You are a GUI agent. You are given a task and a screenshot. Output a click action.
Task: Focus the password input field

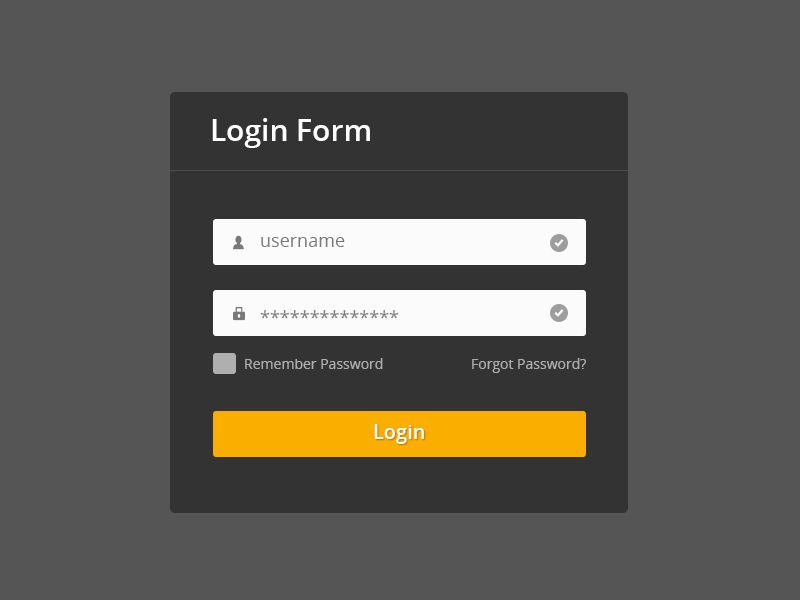point(399,313)
